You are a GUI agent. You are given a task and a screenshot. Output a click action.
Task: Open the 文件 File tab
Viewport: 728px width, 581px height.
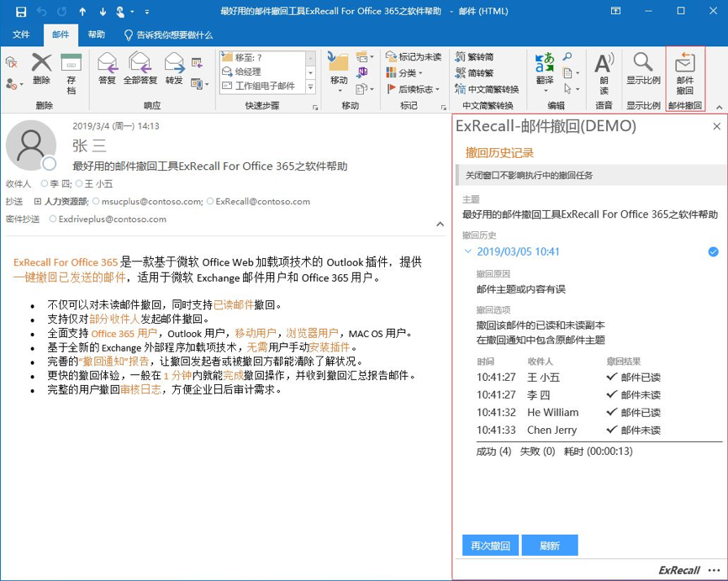coord(21,34)
